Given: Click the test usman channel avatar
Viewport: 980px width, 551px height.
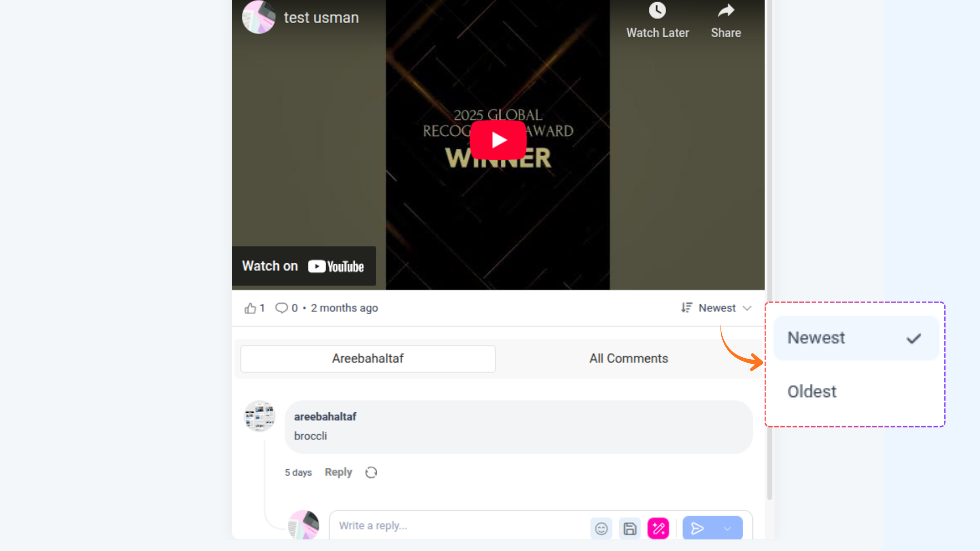Looking at the screenshot, I should [259, 17].
